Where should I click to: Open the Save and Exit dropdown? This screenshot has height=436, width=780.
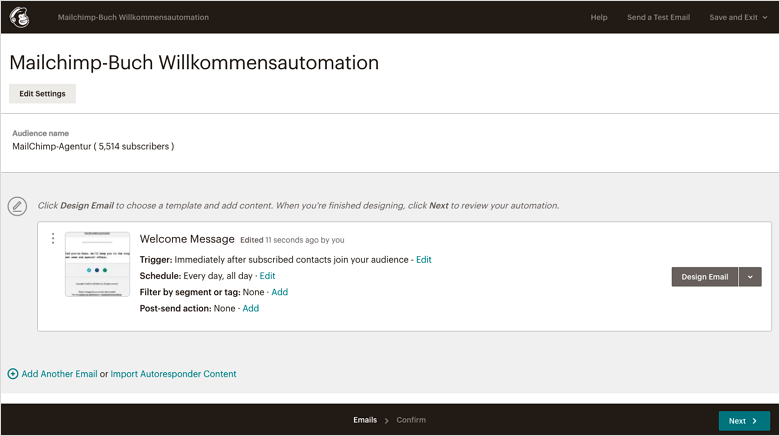pyautogui.click(x=739, y=17)
